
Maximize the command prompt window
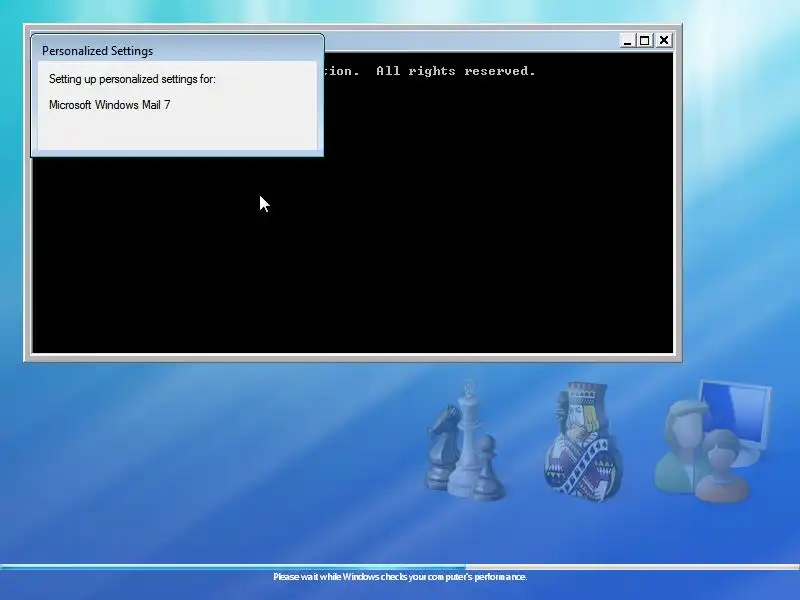point(645,40)
